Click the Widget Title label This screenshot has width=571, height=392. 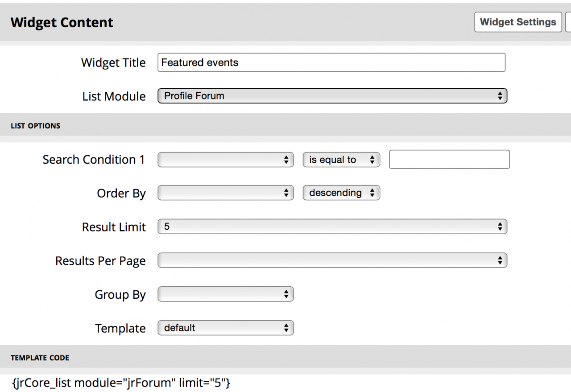[113, 63]
